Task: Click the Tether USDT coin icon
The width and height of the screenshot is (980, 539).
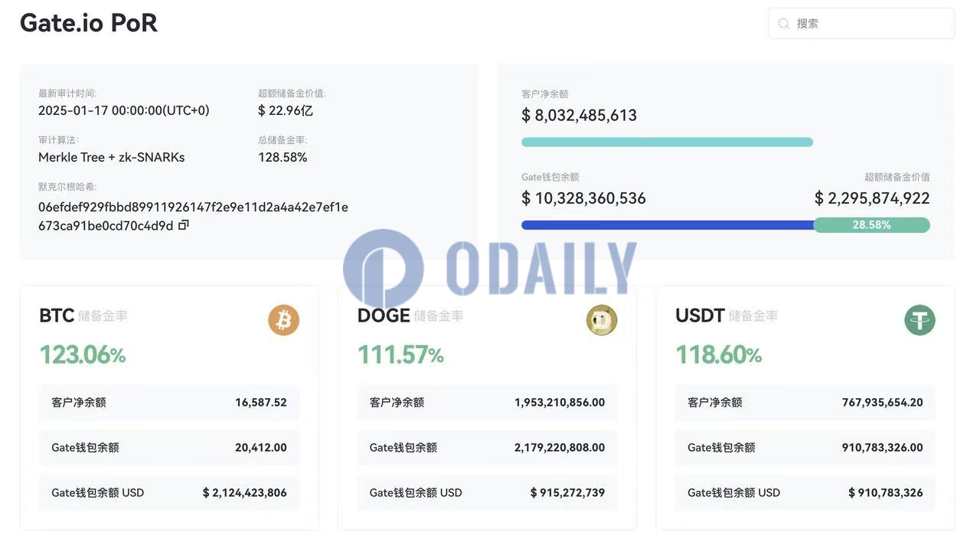Action: click(x=920, y=320)
